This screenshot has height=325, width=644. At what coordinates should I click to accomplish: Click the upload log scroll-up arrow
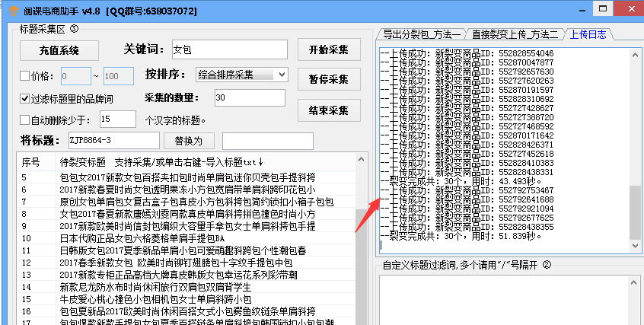pyautogui.click(x=636, y=55)
